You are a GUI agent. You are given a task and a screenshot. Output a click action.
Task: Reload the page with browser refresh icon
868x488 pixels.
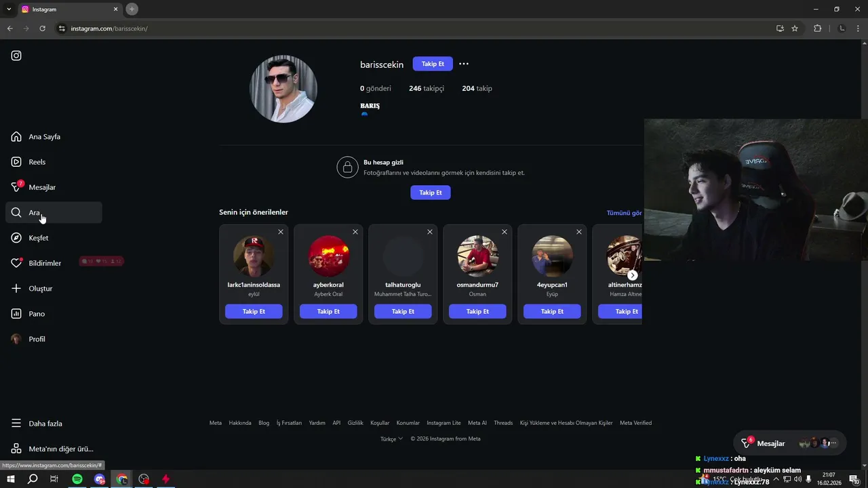click(42, 28)
